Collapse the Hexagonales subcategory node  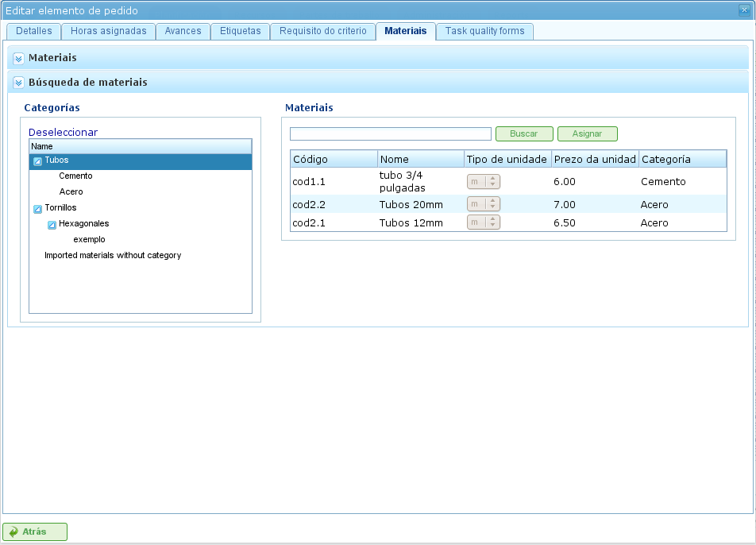tap(52, 225)
